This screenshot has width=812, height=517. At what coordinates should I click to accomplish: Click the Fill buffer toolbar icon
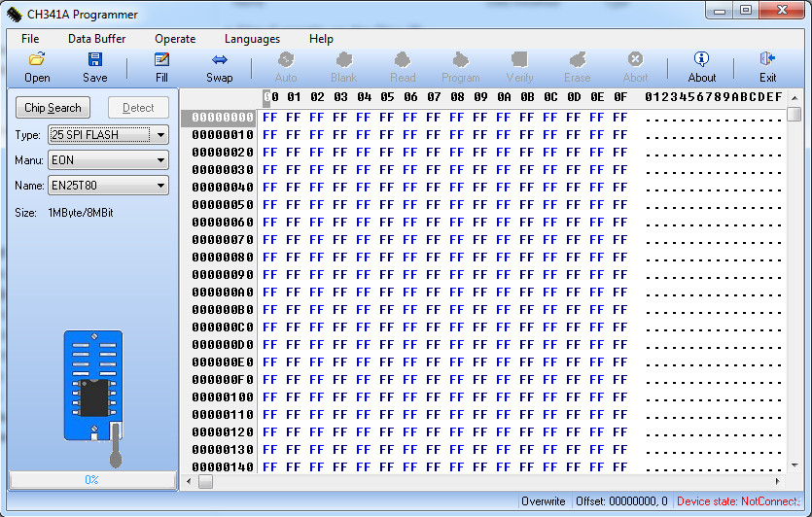pos(161,59)
